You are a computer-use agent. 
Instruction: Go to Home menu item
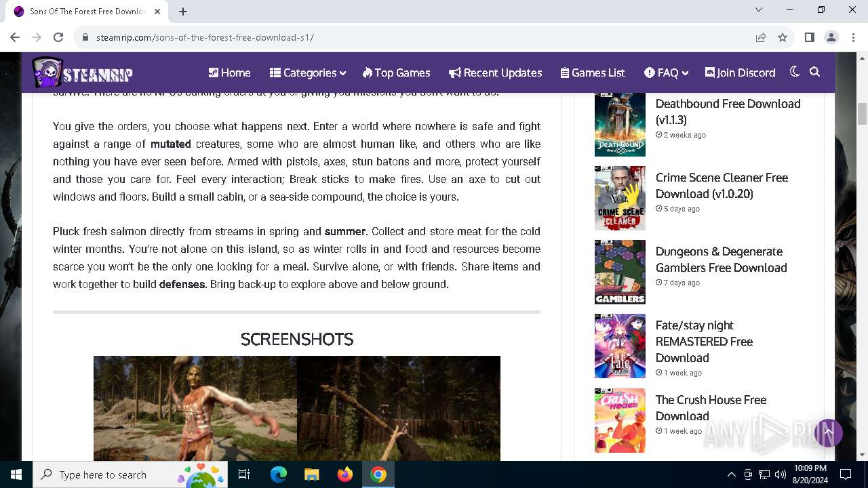point(229,73)
